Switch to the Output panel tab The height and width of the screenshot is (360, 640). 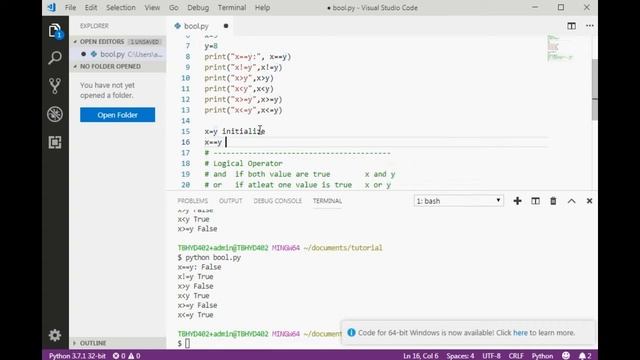coord(231,201)
